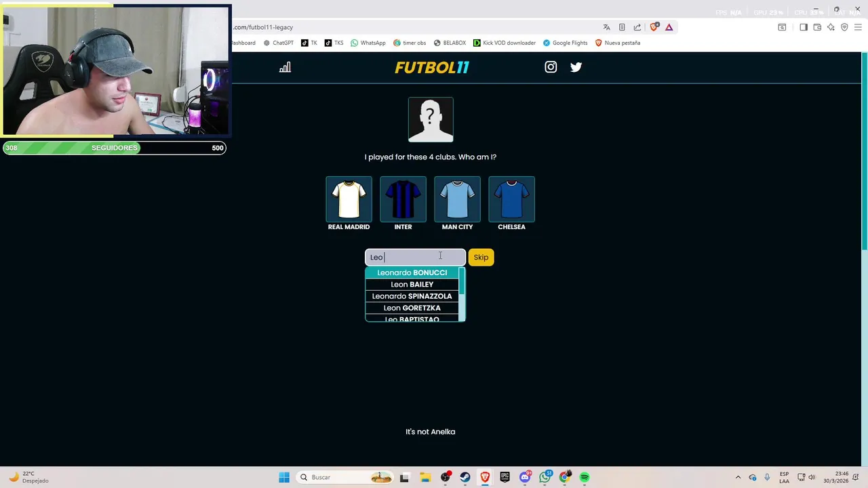The image size is (868, 488).
Task: Open Steam from taskbar
Action: 465,477
